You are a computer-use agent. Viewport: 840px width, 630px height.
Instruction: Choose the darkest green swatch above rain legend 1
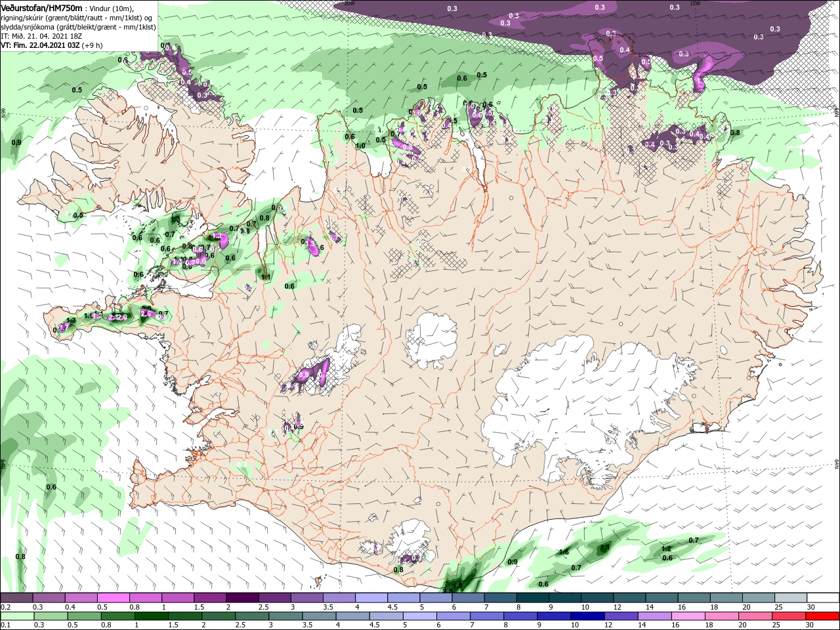click(x=152, y=616)
